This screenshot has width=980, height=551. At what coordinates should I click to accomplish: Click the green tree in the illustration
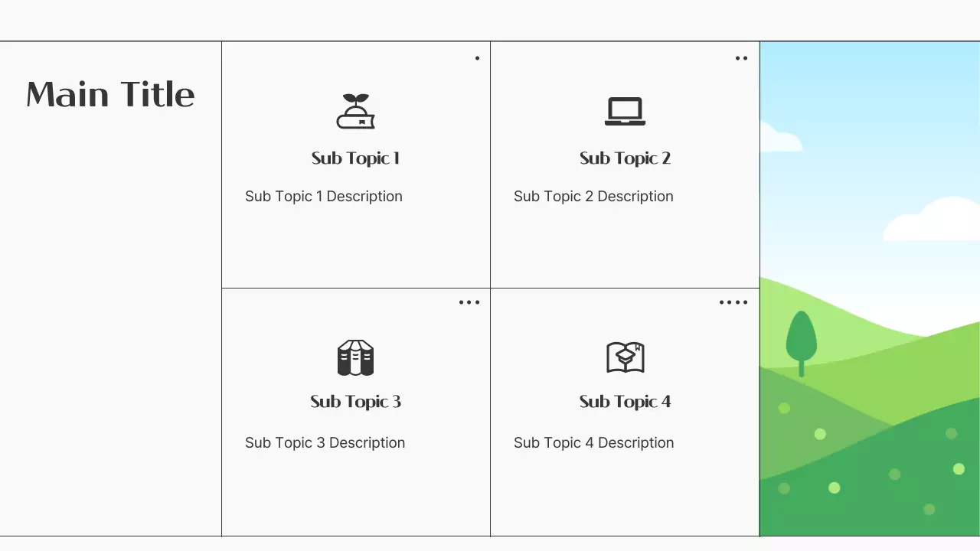[801, 339]
